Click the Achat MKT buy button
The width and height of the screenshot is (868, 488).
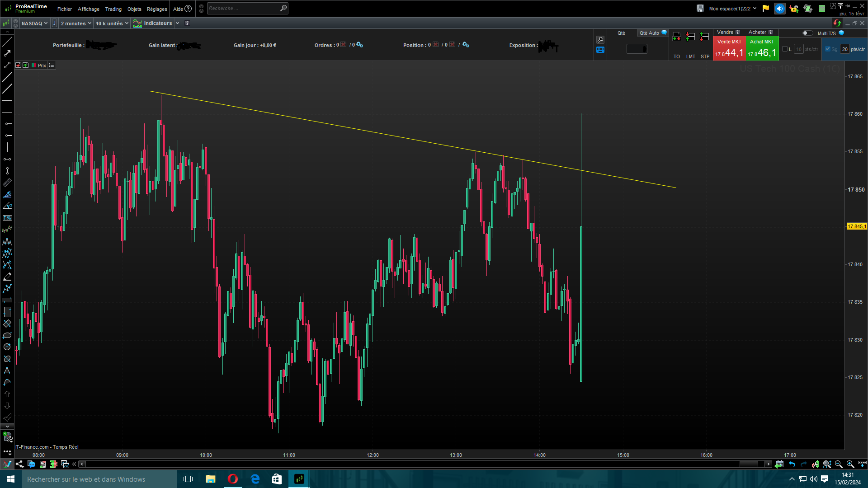(x=762, y=49)
